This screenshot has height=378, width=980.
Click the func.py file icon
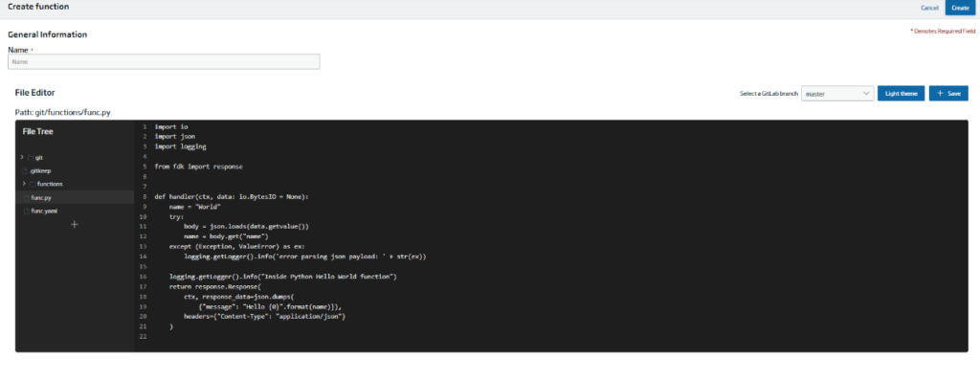26,197
